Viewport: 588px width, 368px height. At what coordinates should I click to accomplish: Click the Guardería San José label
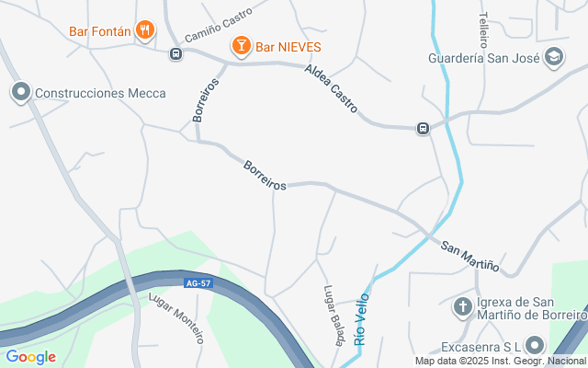tap(484, 58)
